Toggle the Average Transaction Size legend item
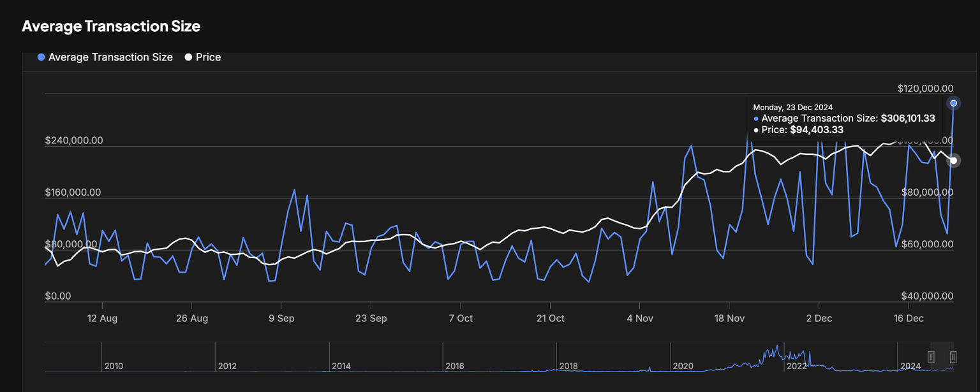The image size is (980, 392). [110, 57]
